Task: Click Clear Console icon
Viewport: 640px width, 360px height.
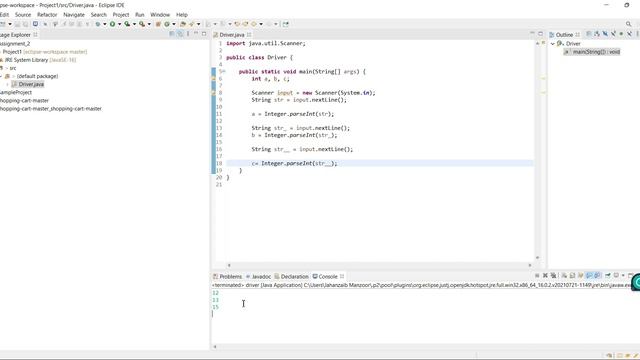Action: point(564,276)
